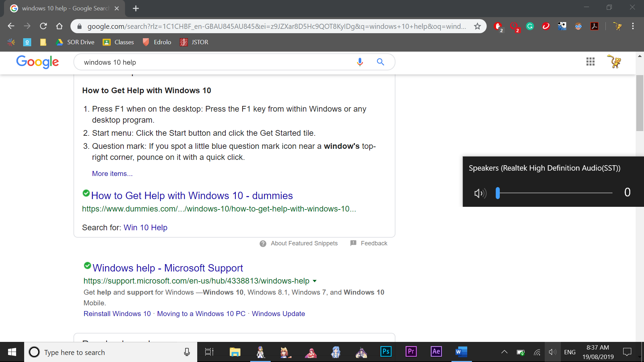Launch After Effects from the taskbar

click(436, 352)
